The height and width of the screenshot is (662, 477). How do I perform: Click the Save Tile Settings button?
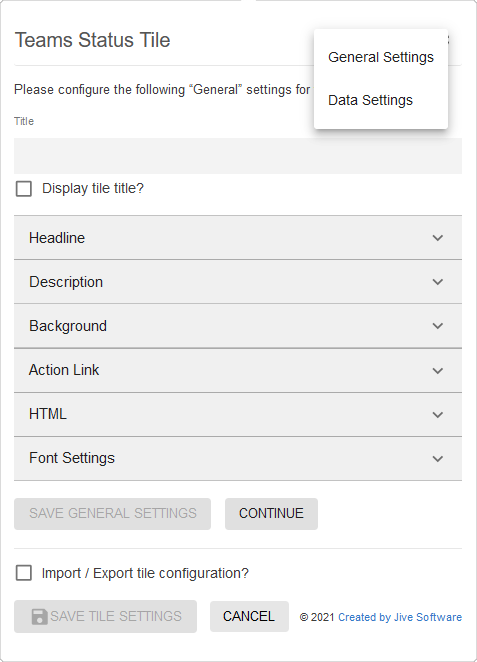pos(106,616)
